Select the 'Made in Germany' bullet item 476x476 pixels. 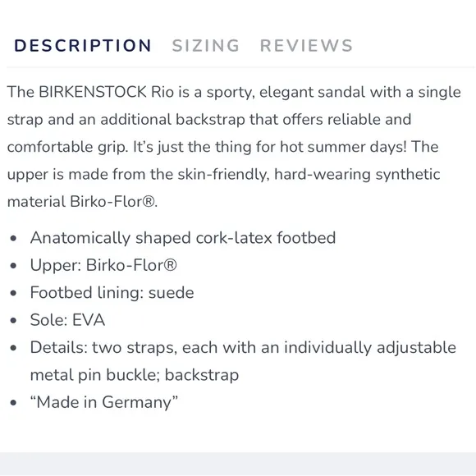104,402
